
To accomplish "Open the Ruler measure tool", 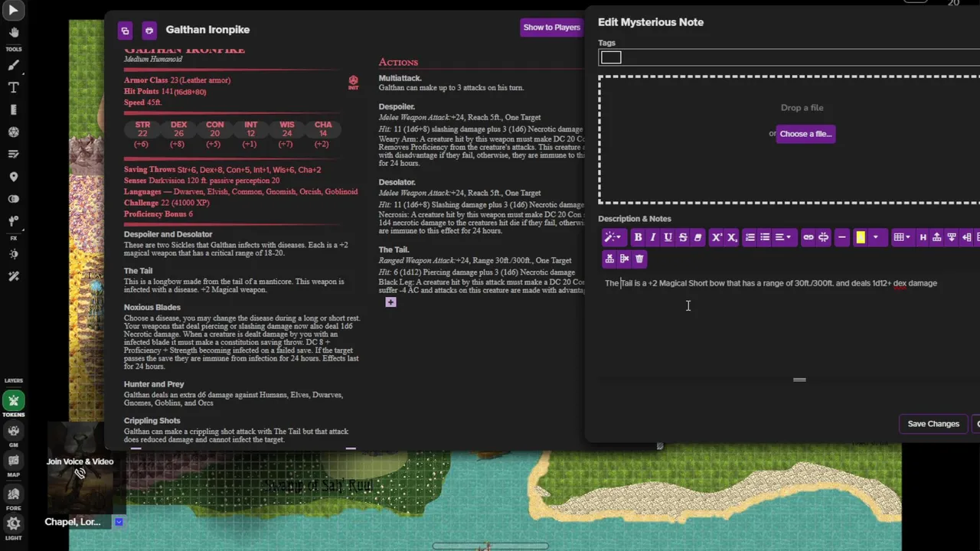I will tap(14, 109).
